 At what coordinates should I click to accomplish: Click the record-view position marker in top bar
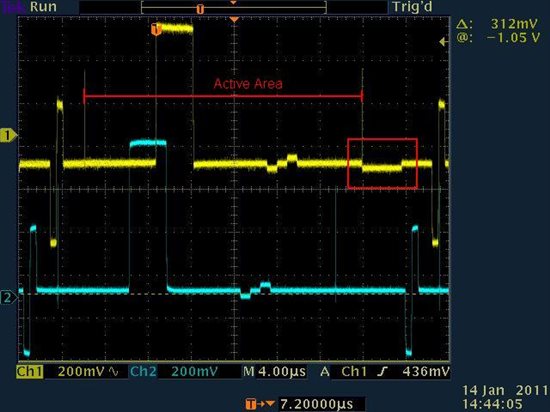pyautogui.click(x=200, y=9)
